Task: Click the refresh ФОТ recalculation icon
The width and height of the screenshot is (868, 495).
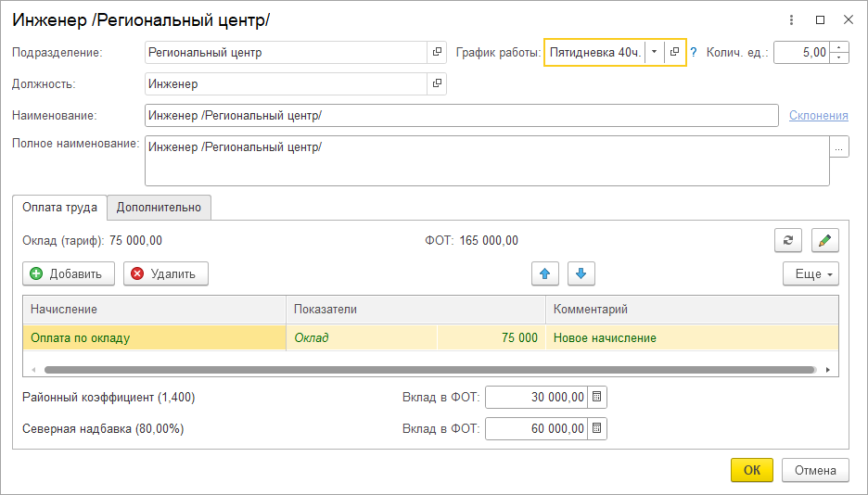Action: pos(788,240)
